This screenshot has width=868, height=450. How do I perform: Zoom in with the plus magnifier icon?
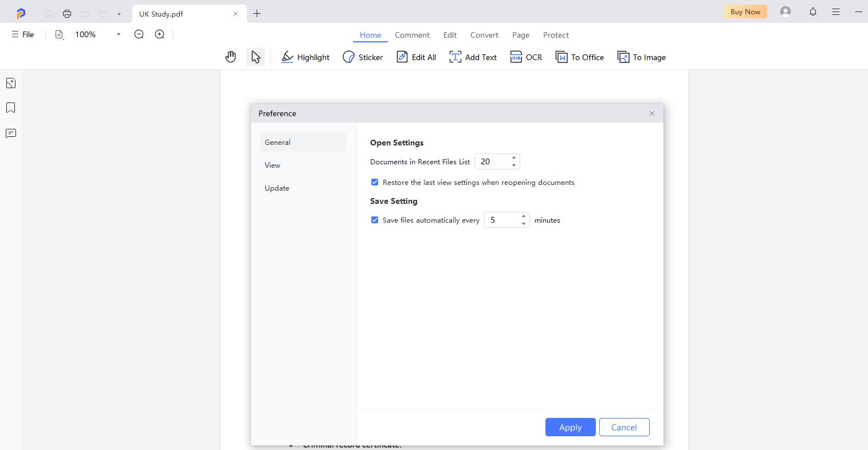pyautogui.click(x=160, y=34)
